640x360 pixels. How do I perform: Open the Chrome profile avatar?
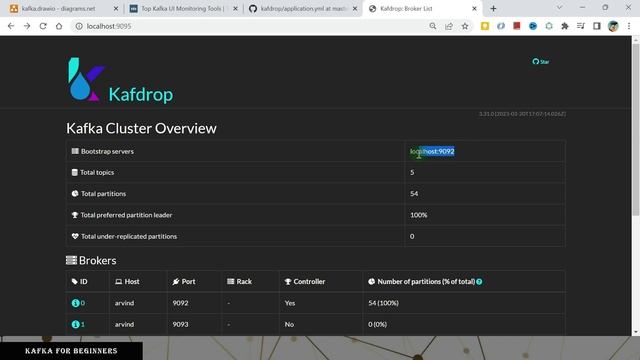point(613,26)
